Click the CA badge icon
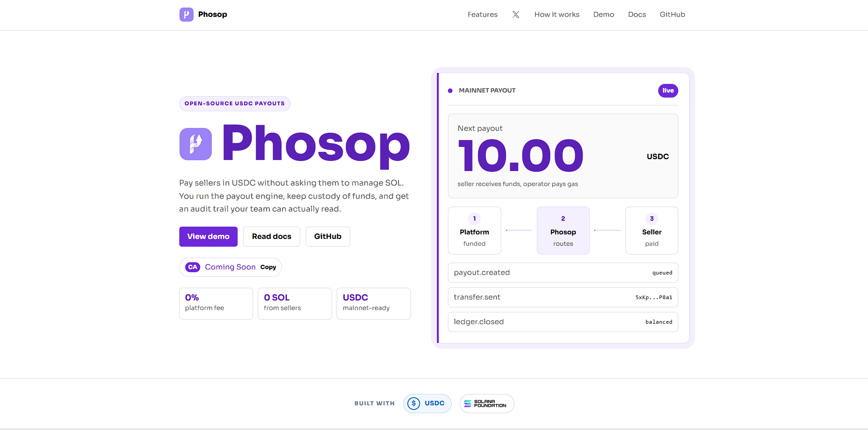 point(192,267)
